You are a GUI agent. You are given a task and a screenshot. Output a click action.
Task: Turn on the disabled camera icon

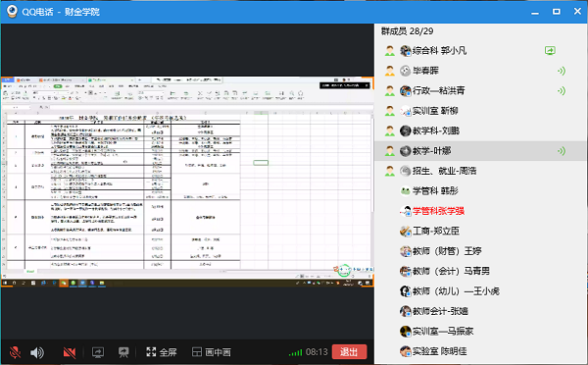[70, 352]
